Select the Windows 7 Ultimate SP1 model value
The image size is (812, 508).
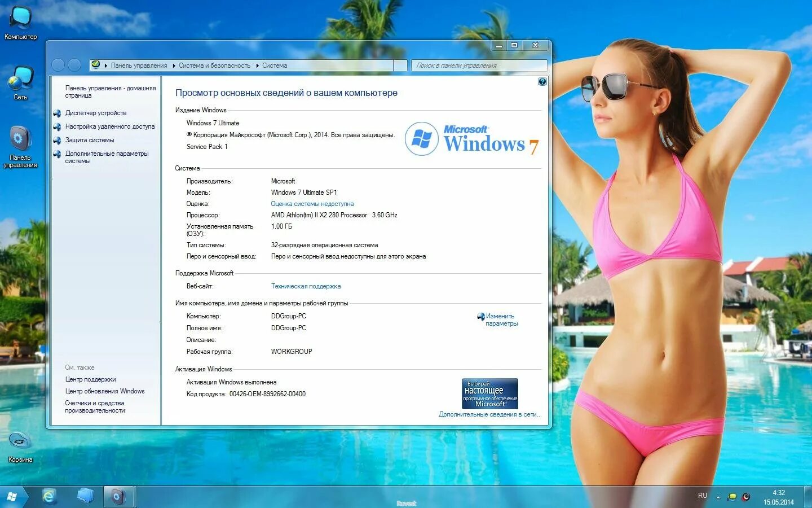pyautogui.click(x=304, y=192)
